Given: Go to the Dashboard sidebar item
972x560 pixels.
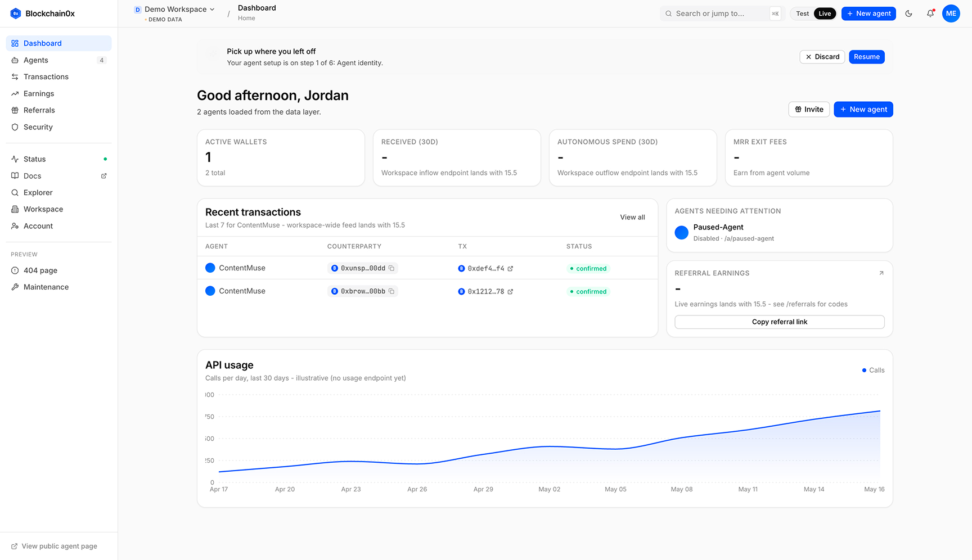Looking at the screenshot, I should (x=58, y=43).
